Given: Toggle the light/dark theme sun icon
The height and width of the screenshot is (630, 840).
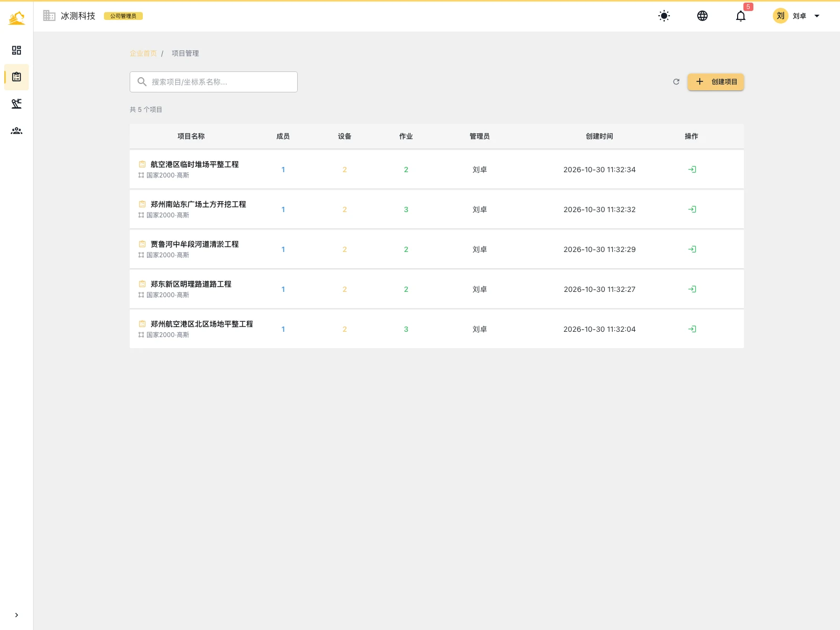Looking at the screenshot, I should coord(664,16).
